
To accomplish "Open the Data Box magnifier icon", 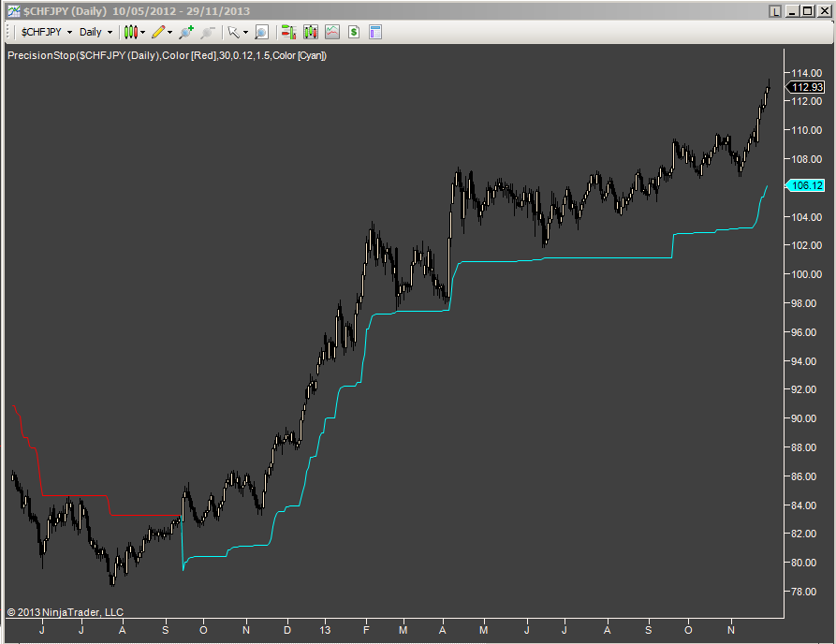I will (261, 31).
